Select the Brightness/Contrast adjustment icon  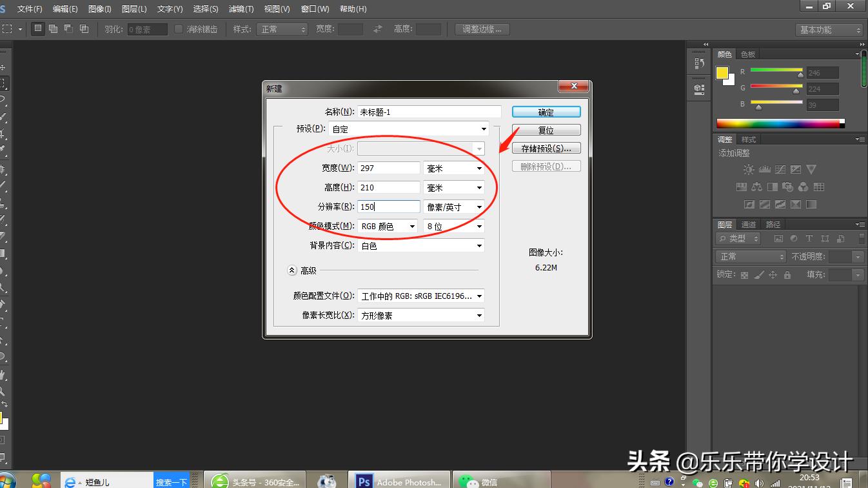coord(749,169)
